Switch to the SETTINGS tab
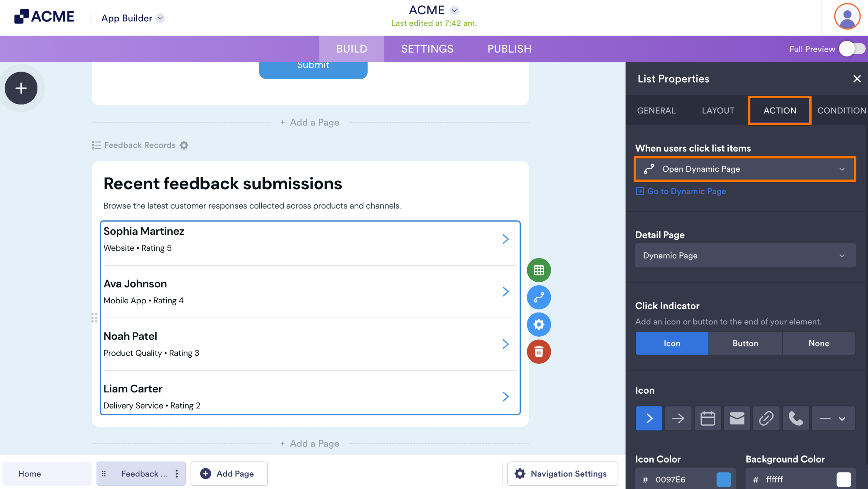Viewport: 868px width, 489px height. pos(427,49)
